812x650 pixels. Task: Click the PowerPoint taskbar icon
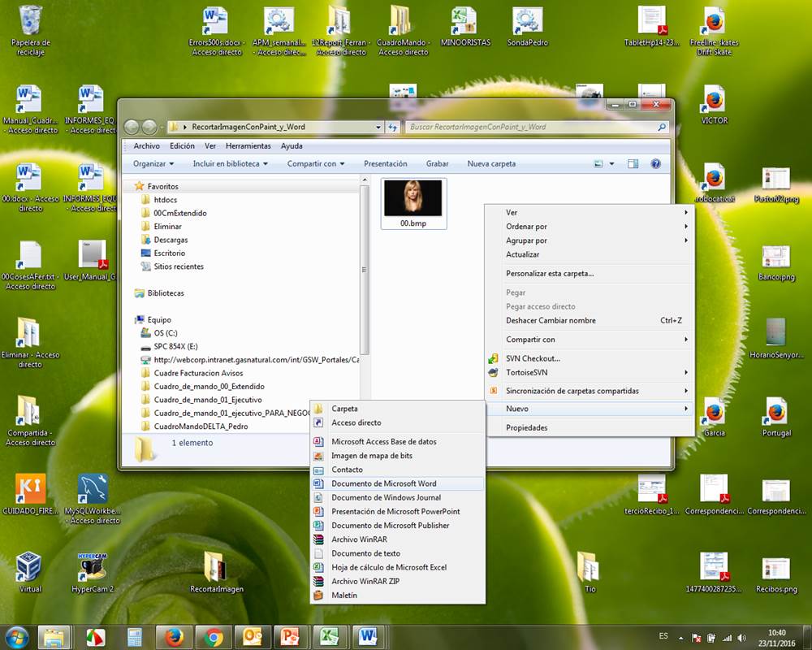(x=290, y=636)
